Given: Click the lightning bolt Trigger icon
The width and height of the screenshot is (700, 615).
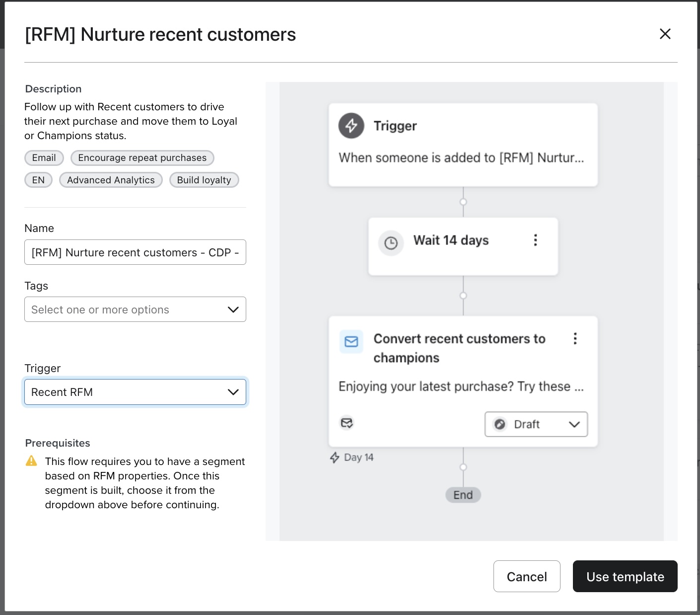Looking at the screenshot, I should click(351, 126).
